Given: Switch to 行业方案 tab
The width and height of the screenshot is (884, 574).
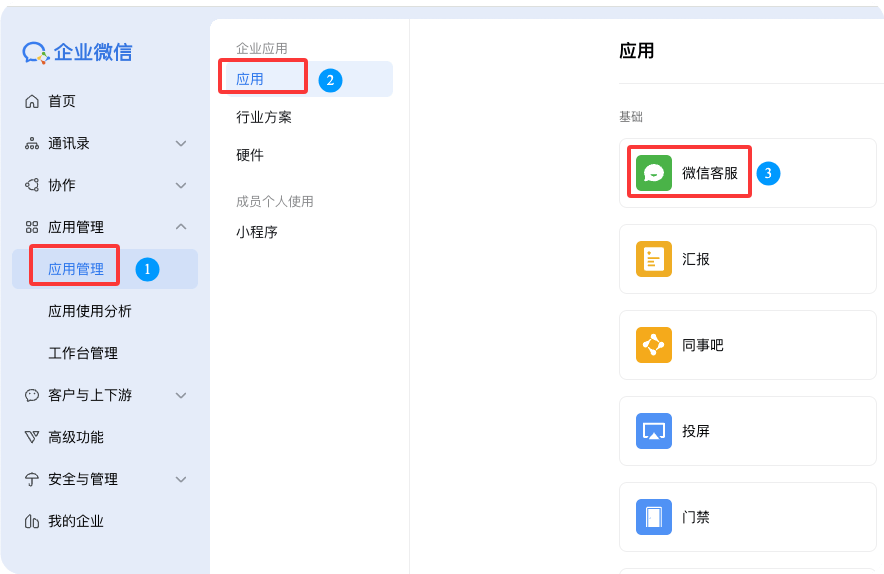Looking at the screenshot, I should point(264,117).
